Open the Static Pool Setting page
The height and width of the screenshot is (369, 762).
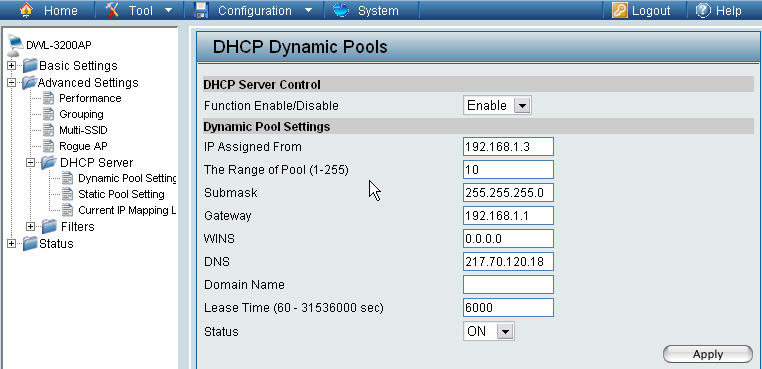[121, 194]
